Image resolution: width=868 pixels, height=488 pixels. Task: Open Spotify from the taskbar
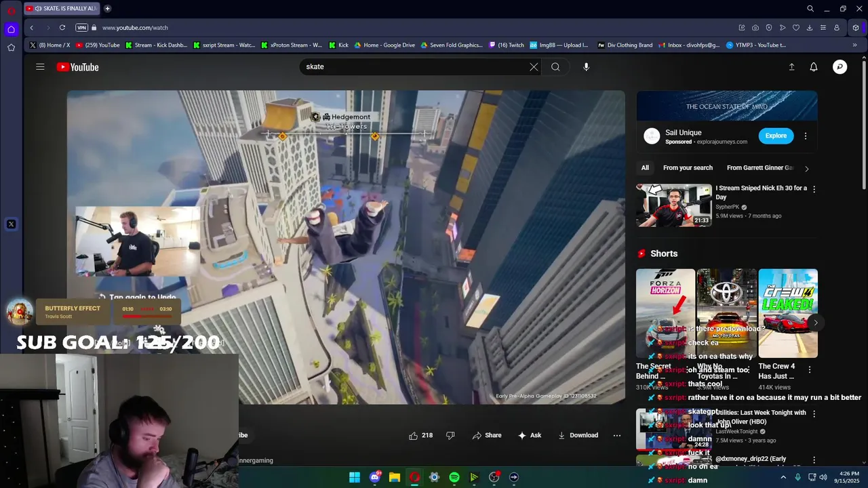pyautogui.click(x=454, y=477)
